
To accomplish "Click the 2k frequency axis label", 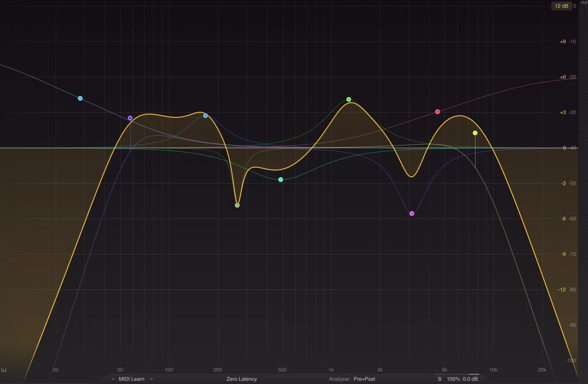I will point(380,370).
